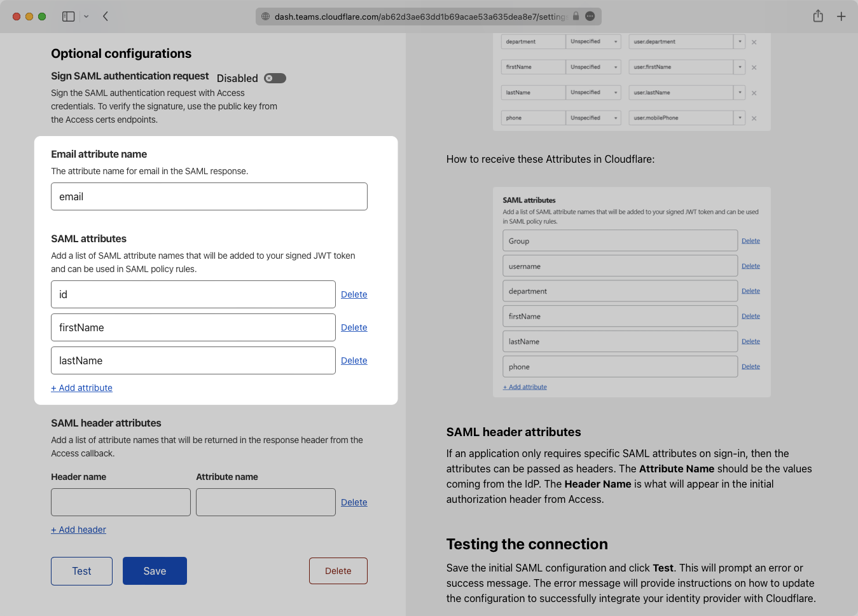Click the padlock icon in the address bar

click(x=575, y=17)
